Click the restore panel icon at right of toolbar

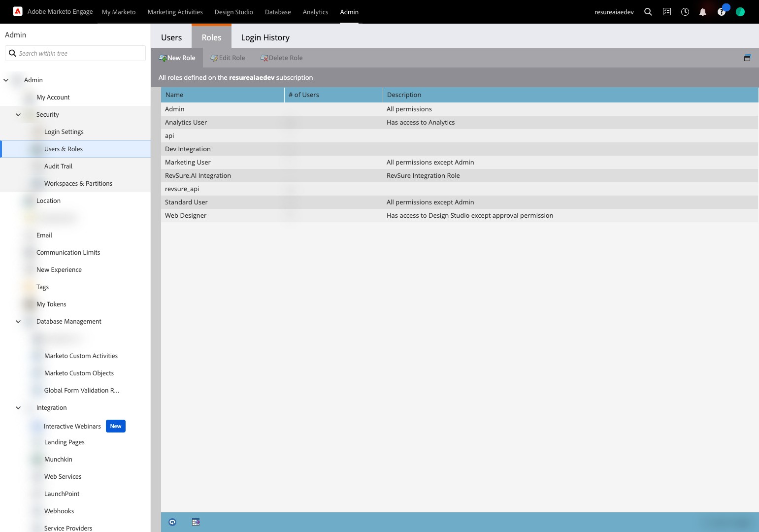(747, 58)
